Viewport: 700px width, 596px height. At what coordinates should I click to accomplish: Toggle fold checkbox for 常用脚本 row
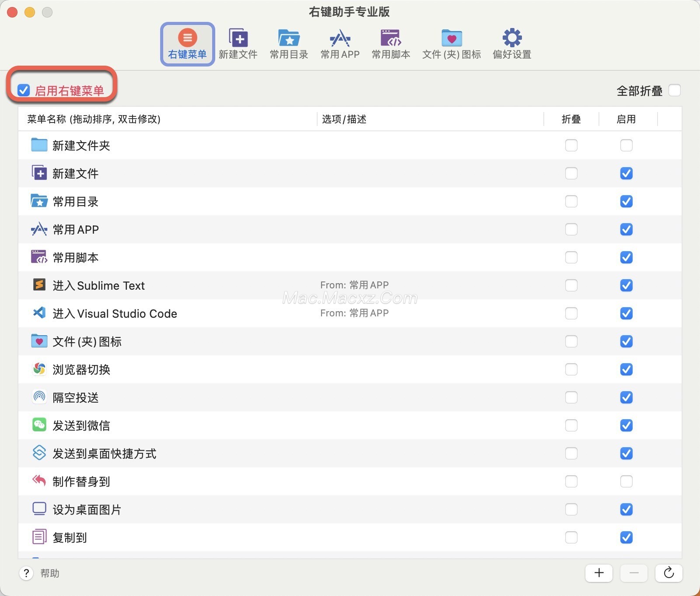click(571, 257)
